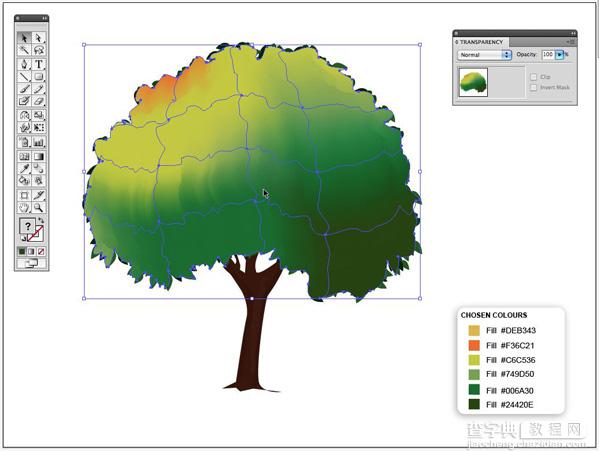The image size is (599, 451).
Task: Select the Pen tool
Action: click(24, 64)
